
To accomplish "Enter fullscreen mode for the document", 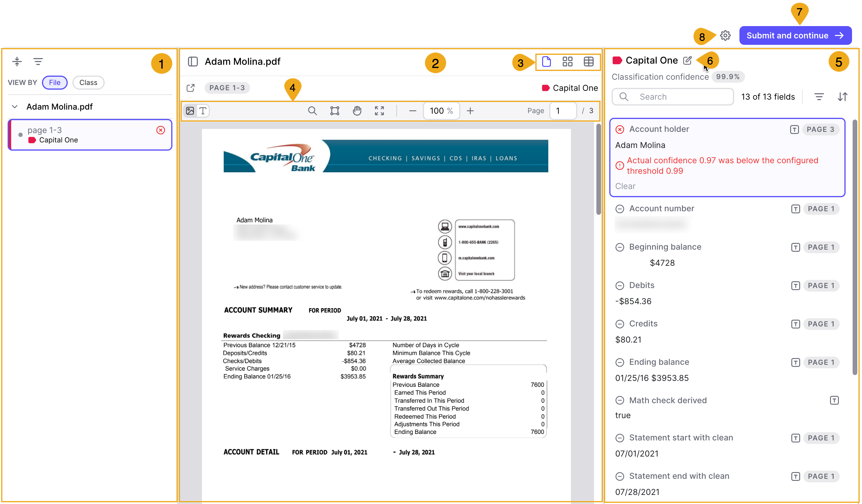I will (379, 110).
